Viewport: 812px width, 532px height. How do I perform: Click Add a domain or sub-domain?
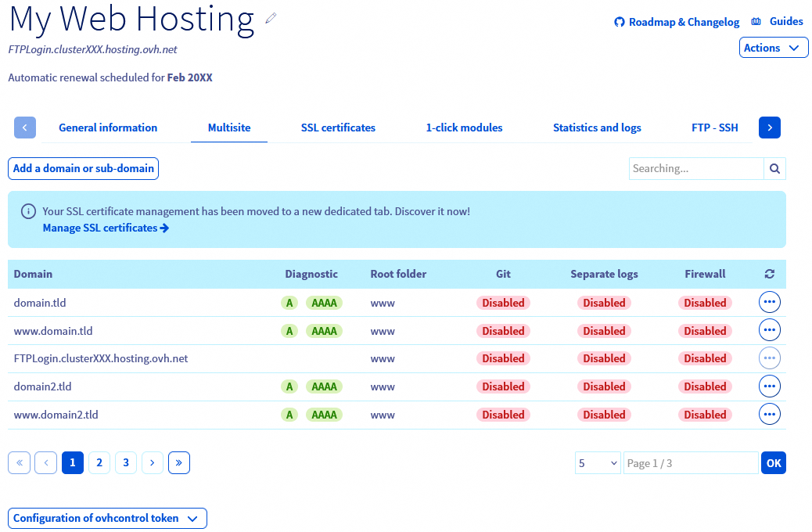click(x=83, y=168)
